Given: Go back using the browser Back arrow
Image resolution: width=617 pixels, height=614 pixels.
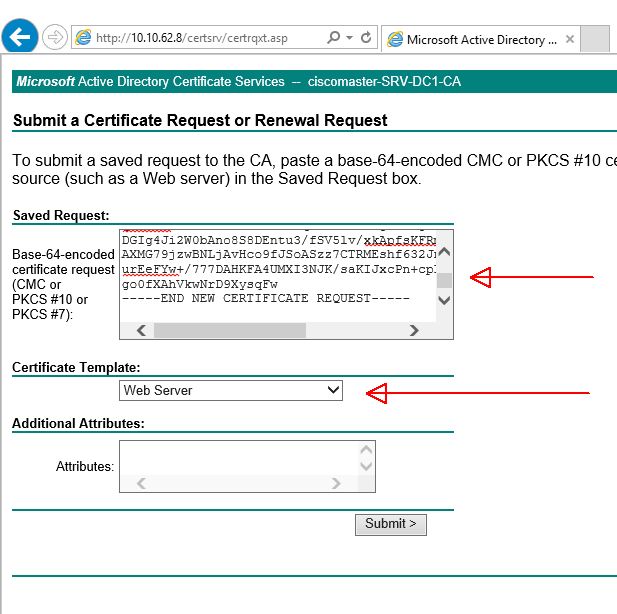Looking at the screenshot, I should (20, 37).
